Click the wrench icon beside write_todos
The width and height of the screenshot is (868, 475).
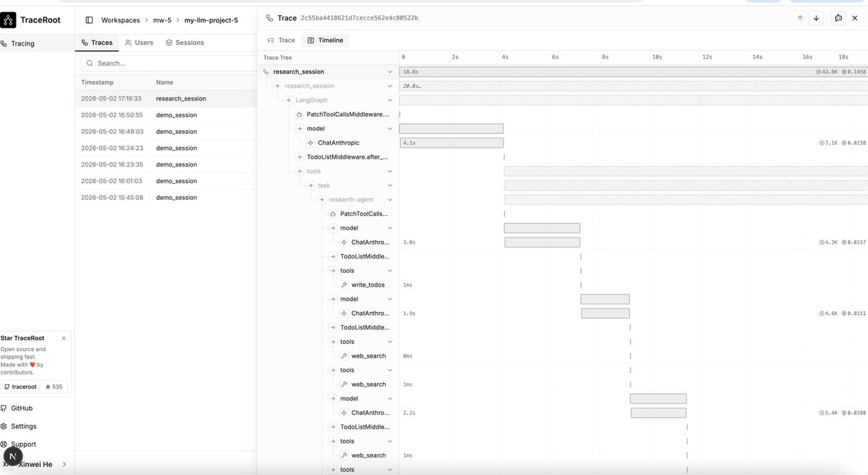coord(344,285)
